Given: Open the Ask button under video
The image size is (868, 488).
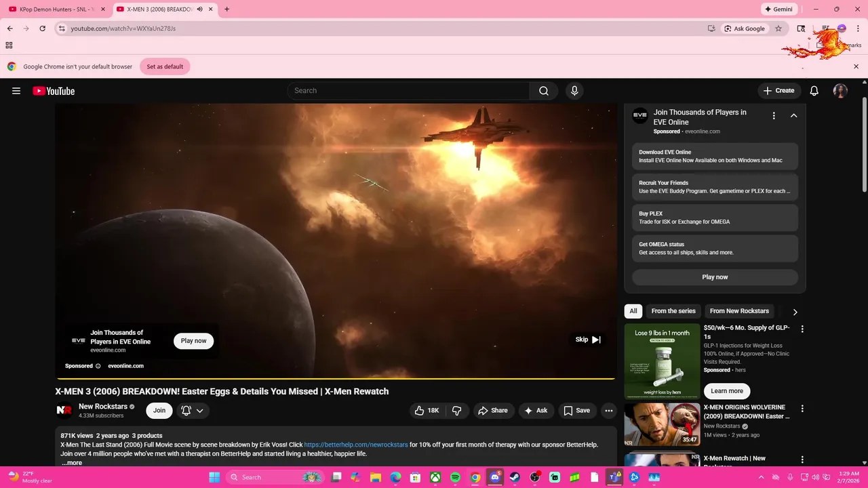Looking at the screenshot, I should [x=536, y=411].
